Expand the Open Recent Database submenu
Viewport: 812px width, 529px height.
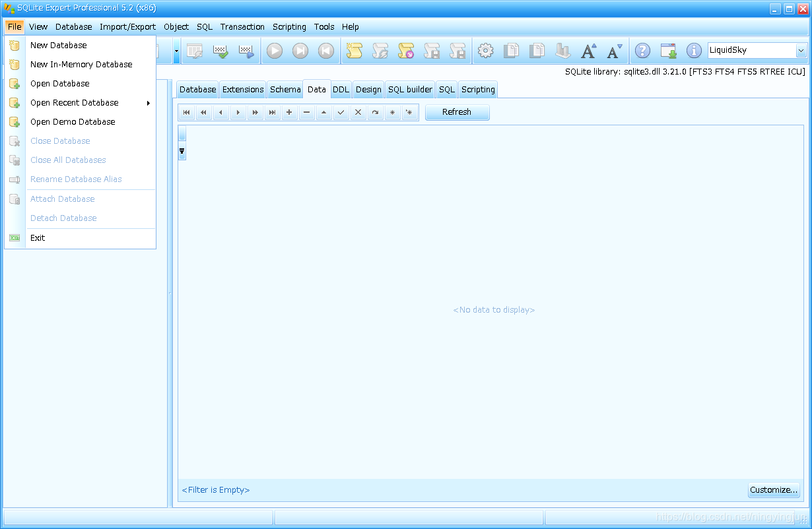coord(80,103)
